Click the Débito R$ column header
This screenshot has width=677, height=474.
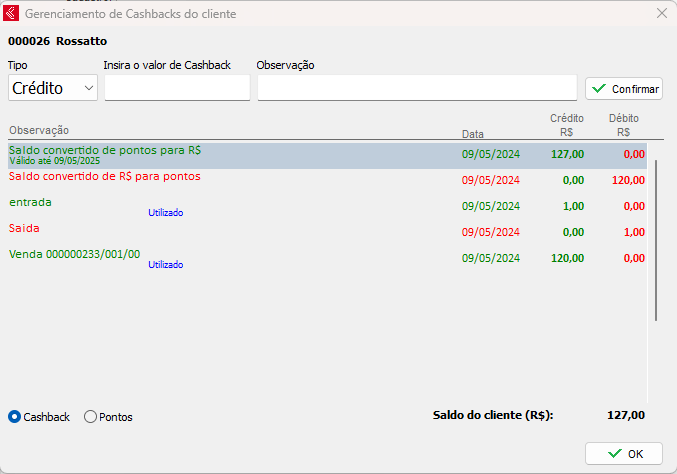tap(624, 125)
